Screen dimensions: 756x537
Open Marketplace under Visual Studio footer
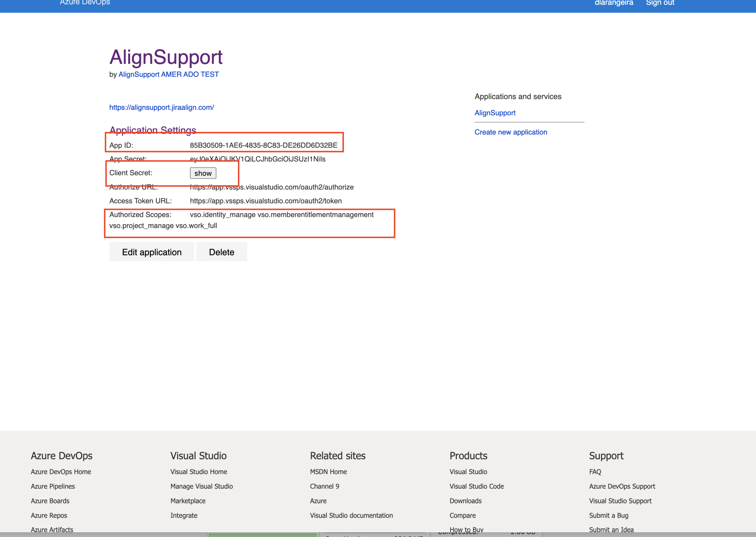click(188, 501)
